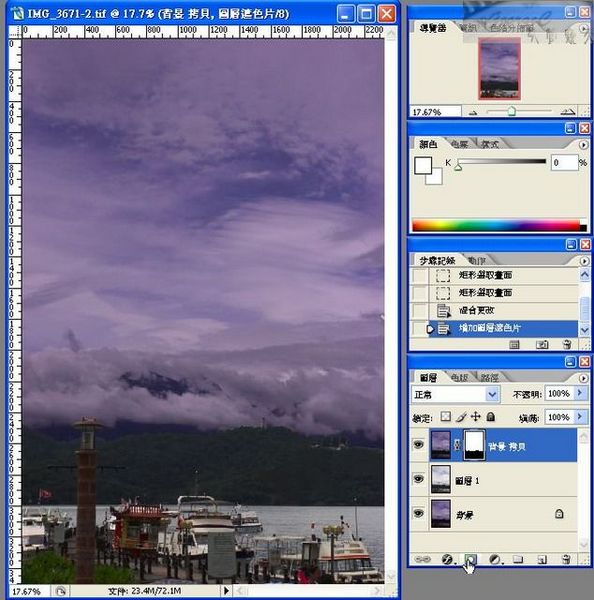Click the status bar preview icon beside zoom field

click(x=60, y=591)
